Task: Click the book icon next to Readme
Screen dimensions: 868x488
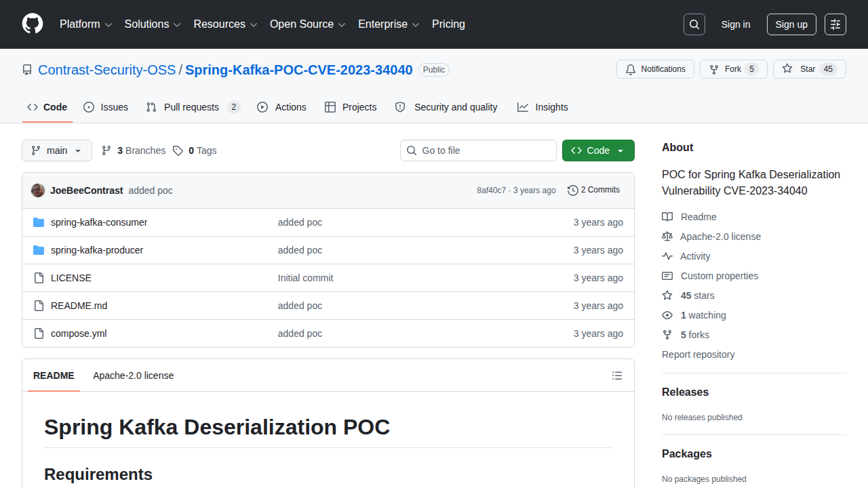Action: [667, 217]
